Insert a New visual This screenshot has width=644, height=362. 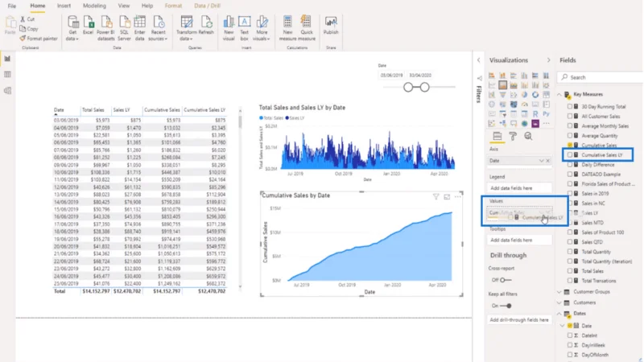[229, 28]
